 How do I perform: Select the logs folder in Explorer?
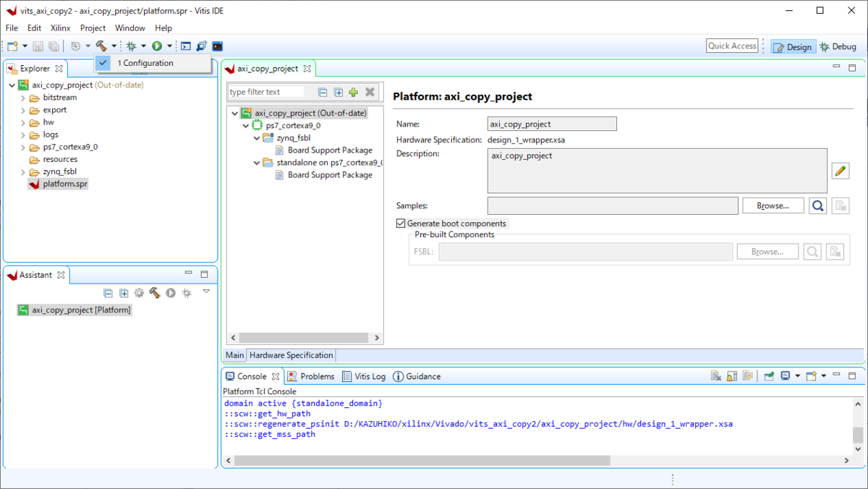pyautogui.click(x=44, y=135)
